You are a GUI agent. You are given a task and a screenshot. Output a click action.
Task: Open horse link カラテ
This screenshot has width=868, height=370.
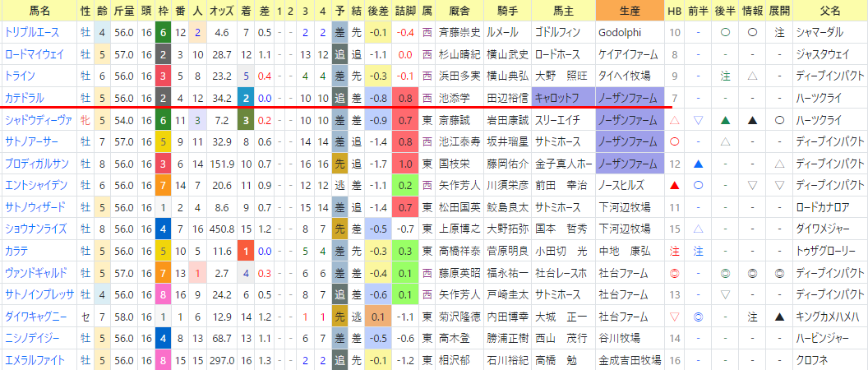(16, 250)
